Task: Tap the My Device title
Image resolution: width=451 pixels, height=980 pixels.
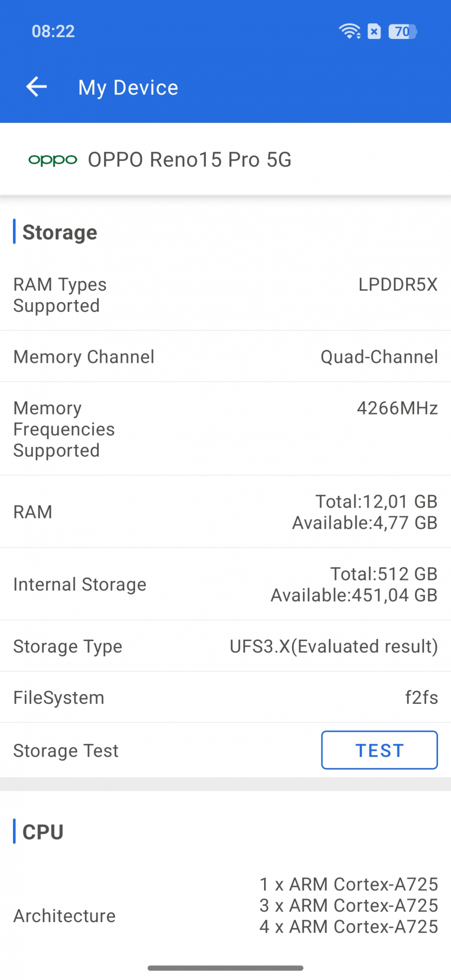Action: 128,88
